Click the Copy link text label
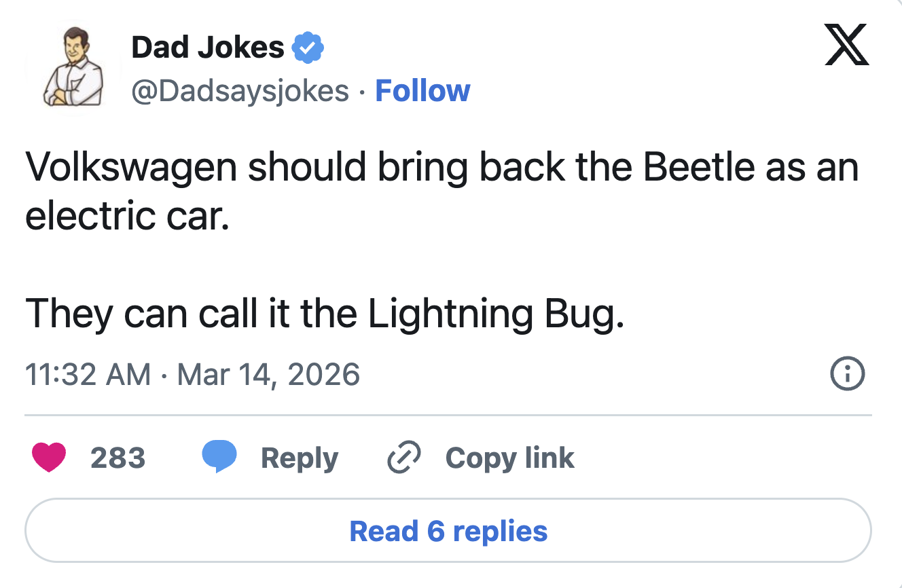The image size is (902, 588). (x=509, y=458)
